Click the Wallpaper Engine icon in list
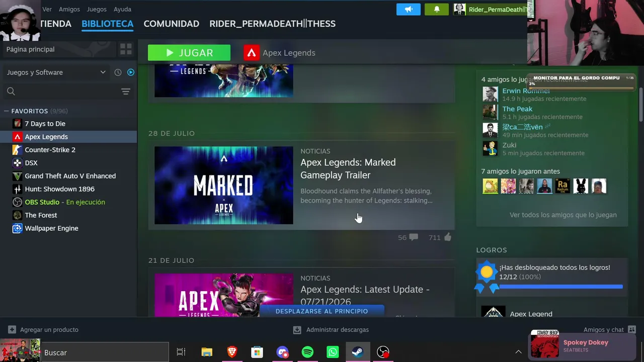The image size is (644, 362). 18,228
